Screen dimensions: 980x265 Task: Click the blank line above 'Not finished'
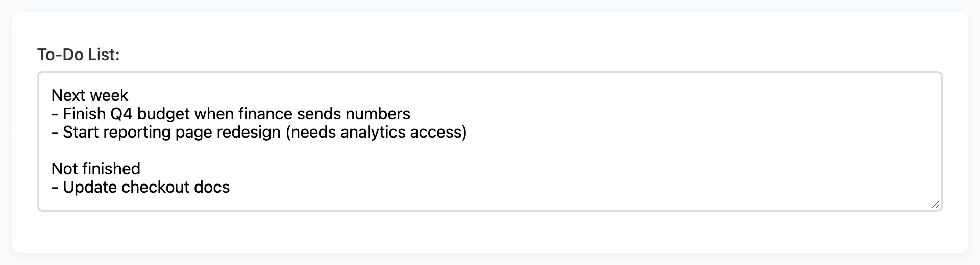coord(489,150)
